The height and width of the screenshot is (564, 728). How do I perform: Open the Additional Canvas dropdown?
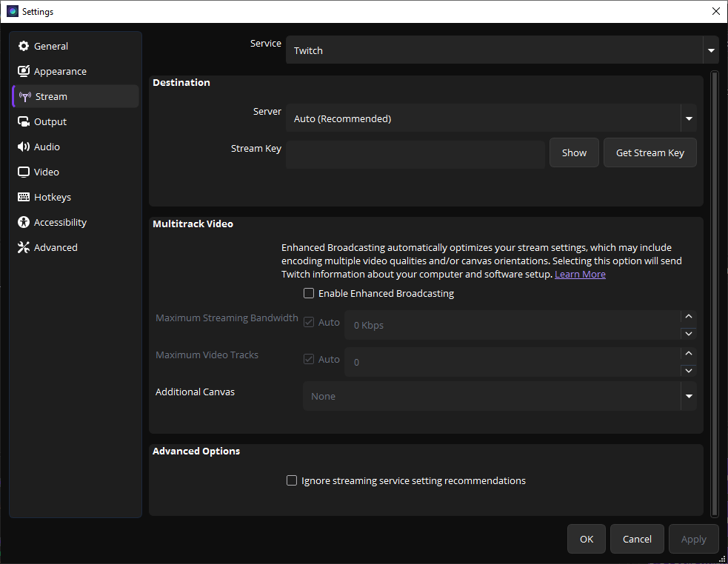500,396
